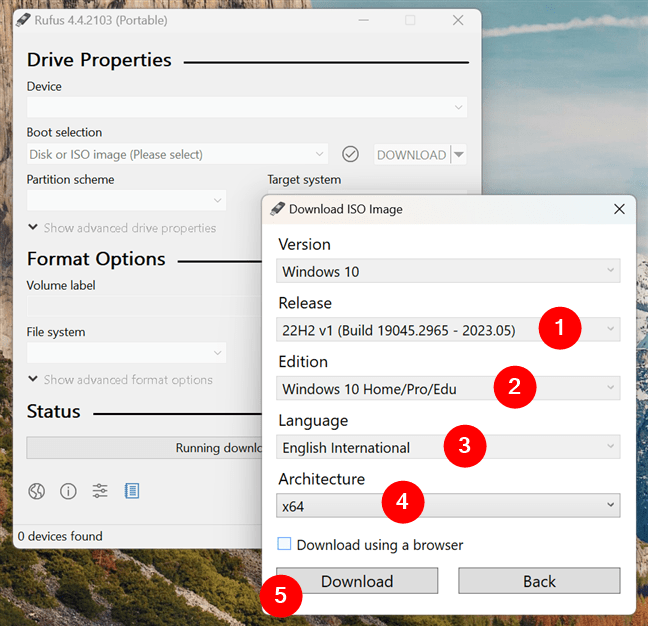Click the '0 devices found' status text

tap(60, 536)
